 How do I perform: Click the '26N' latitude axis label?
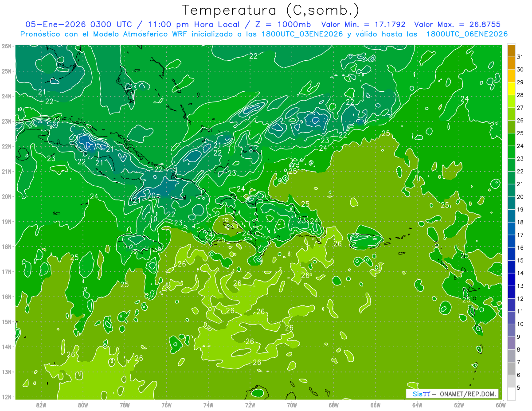pos(6,46)
